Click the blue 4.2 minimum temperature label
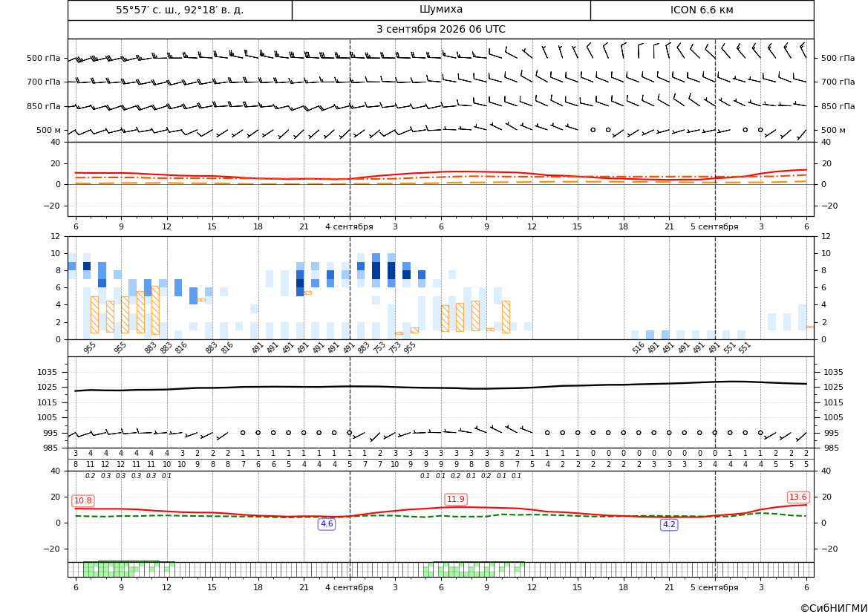The height and width of the screenshot is (614, 868). 669,524
